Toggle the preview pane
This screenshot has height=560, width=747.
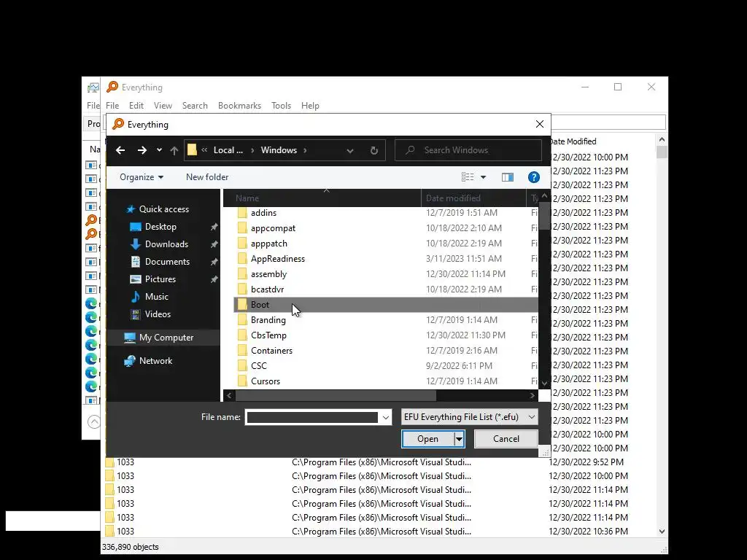tap(508, 177)
